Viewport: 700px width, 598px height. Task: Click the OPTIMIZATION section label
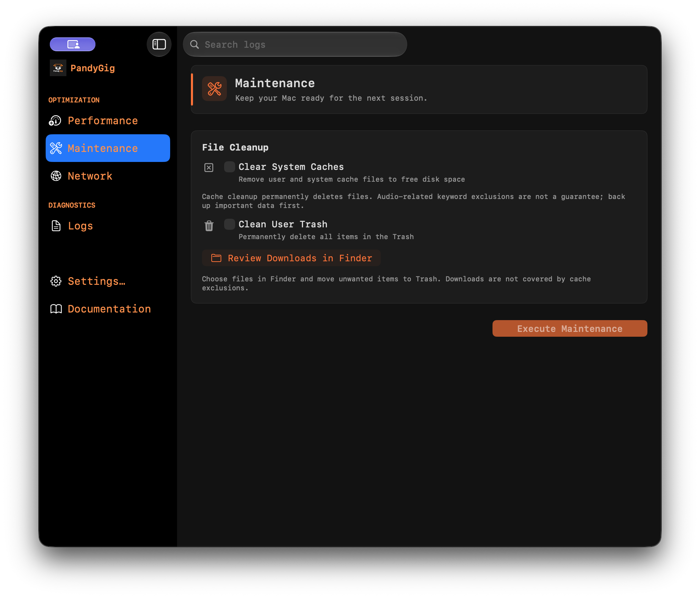pyautogui.click(x=74, y=100)
